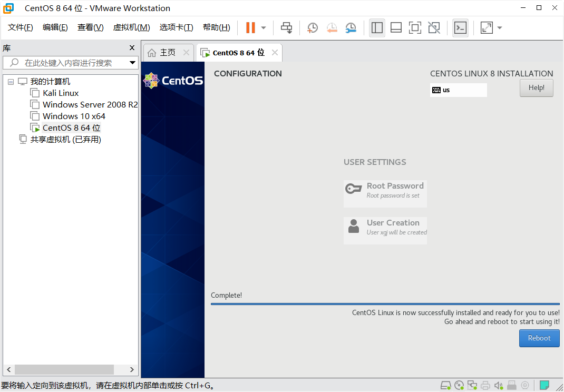
Task: Toggle the library sidebar view
Action: (377, 28)
